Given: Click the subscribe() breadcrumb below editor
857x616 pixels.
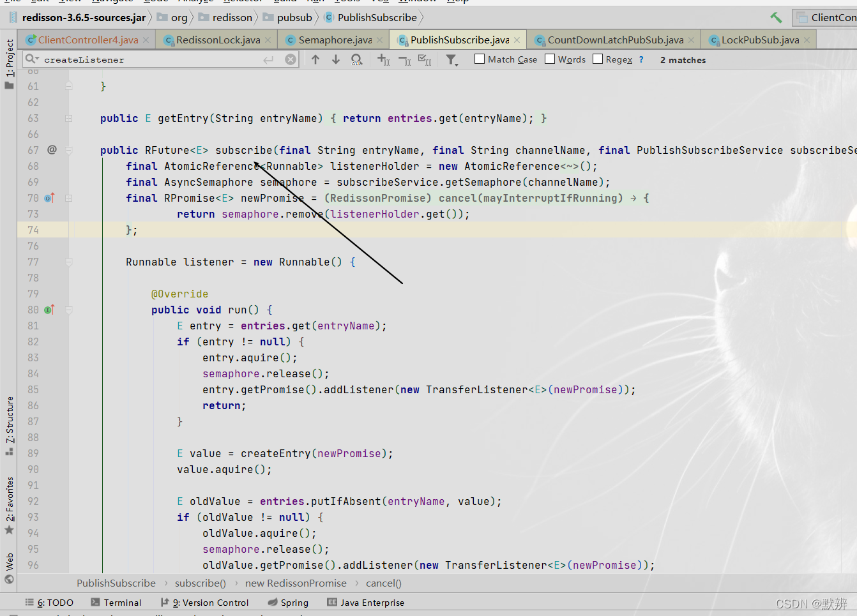Looking at the screenshot, I should pyautogui.click(x=201, y=583).
